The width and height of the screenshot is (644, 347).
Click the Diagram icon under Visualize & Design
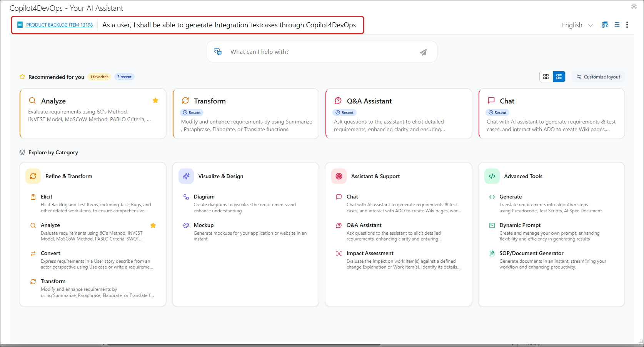[x=186, y=197]
